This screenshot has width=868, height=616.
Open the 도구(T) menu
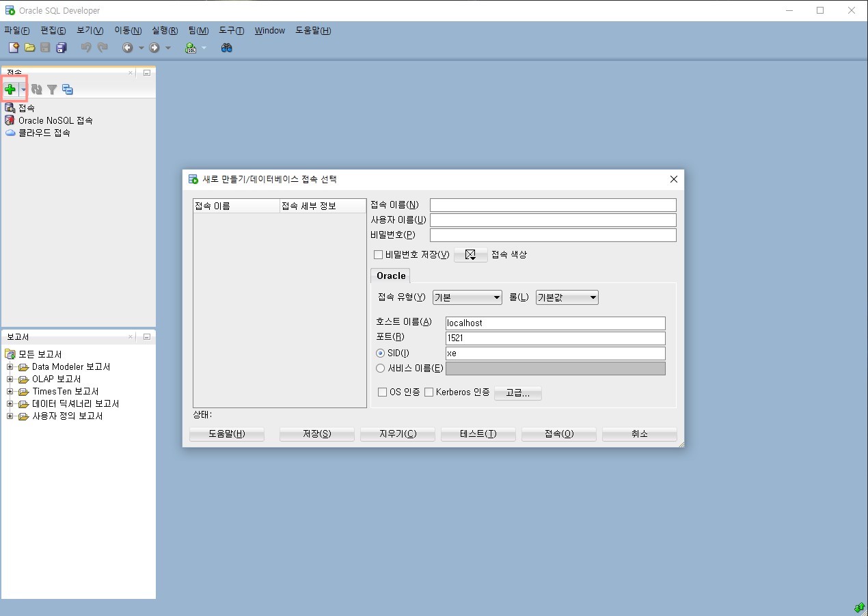[232, 31]
